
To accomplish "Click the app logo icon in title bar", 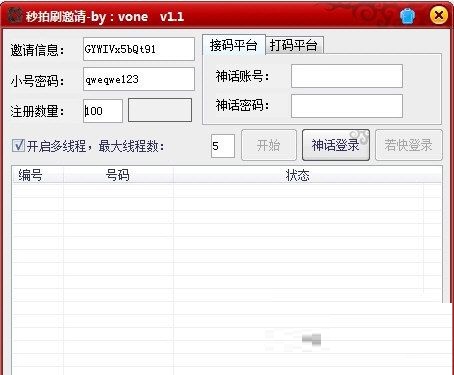I will click(14, 15).
